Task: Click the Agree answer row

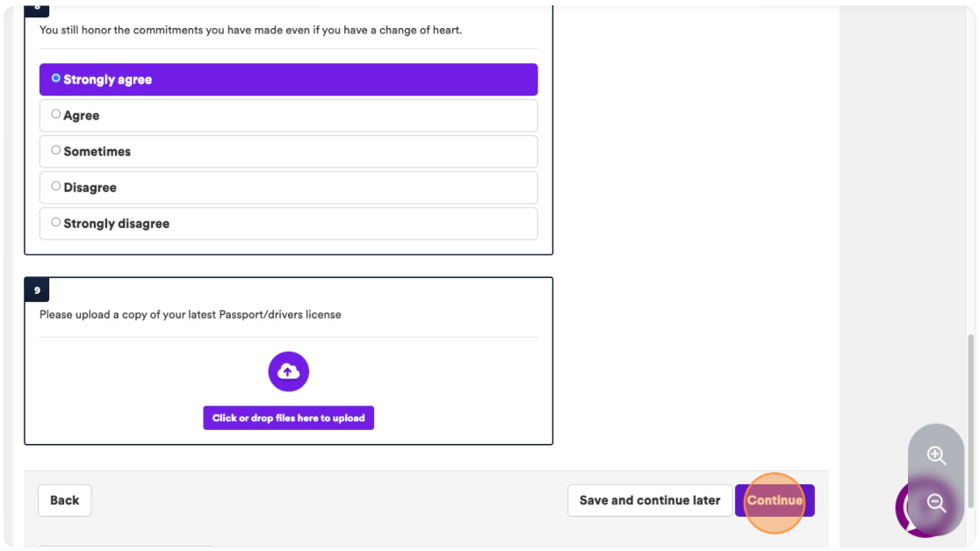Action: click(288, 116)
